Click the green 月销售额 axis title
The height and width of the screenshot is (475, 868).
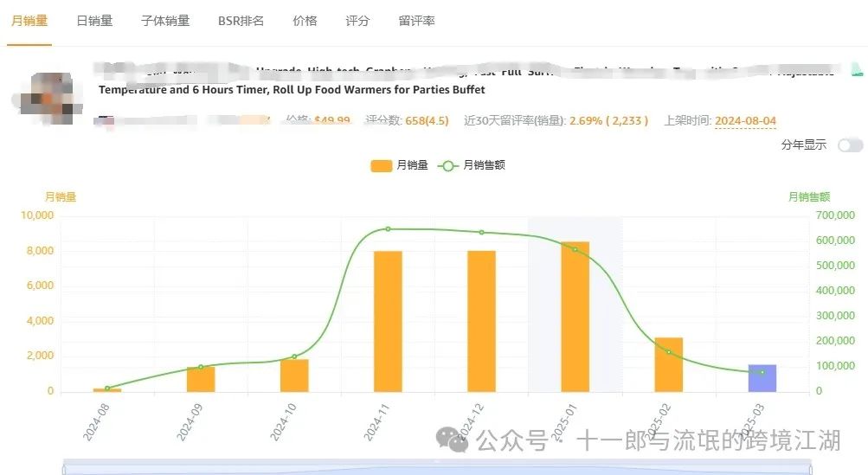809,196
